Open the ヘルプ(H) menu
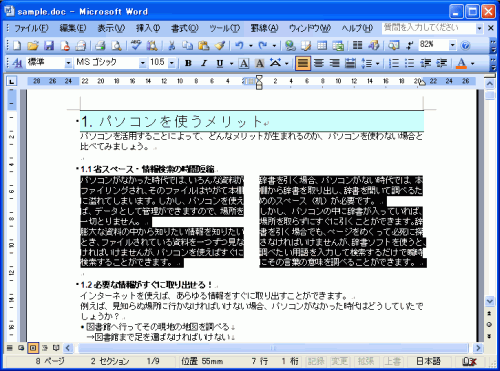 point(357,28)
